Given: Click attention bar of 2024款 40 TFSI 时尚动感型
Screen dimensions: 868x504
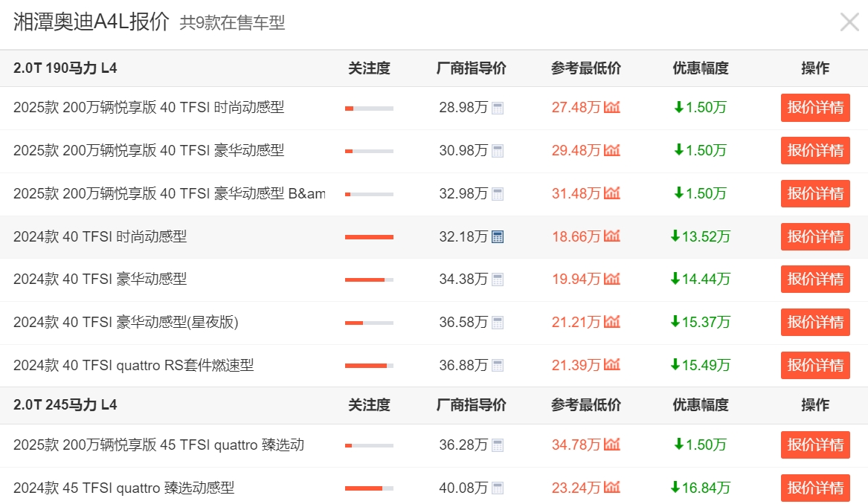Looking at the screenshot, I should pos(369,237).
